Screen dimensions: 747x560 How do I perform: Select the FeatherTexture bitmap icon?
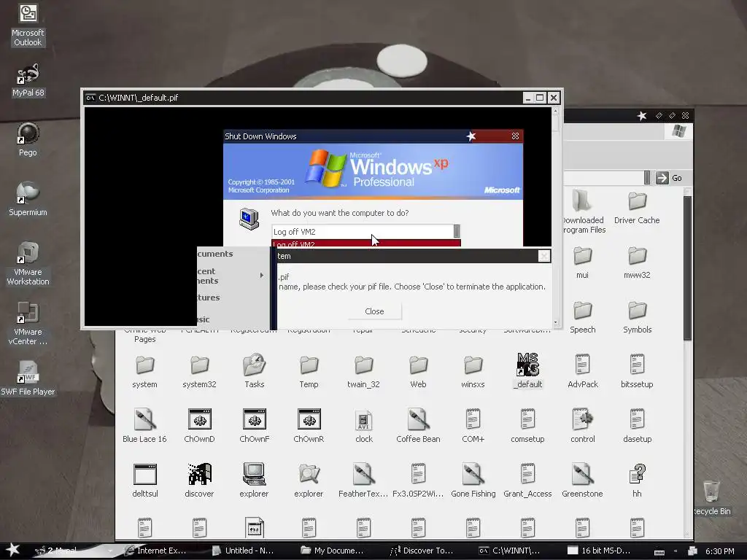pyautogui.click(x=363, y=481)
